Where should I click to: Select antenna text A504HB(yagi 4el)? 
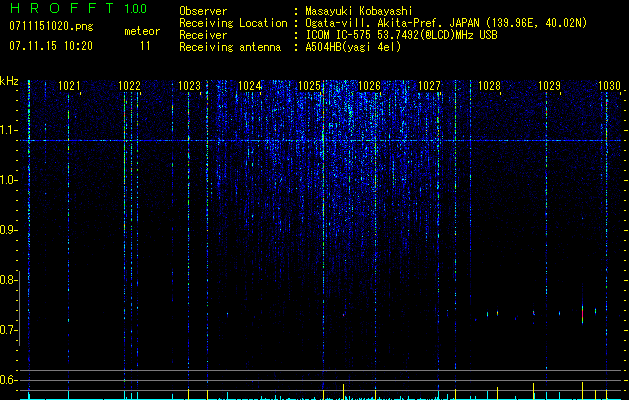(x=353, y=47)
